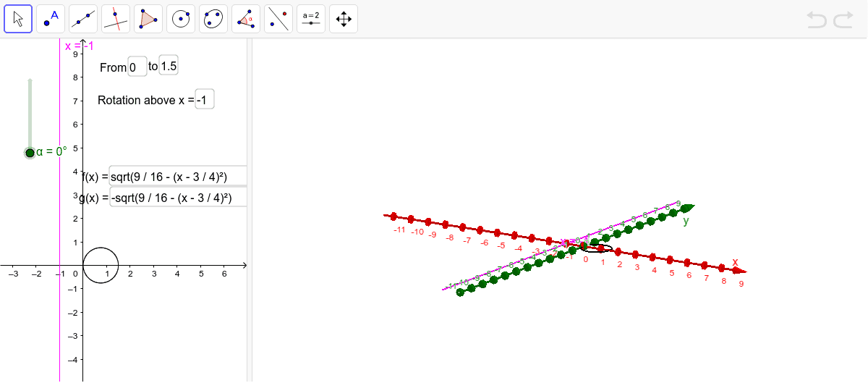868x383 pixels.
Task: Click the circle in 2D graphics view
Action: (x=101, y=265)
